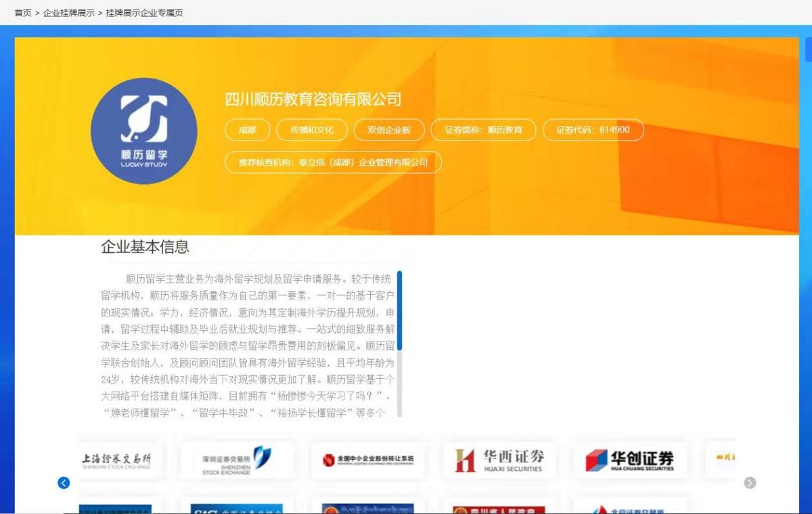Click the 成都 location tag
Image resolution: width=812 pixels, height=514 pixels.
[248, 130]
